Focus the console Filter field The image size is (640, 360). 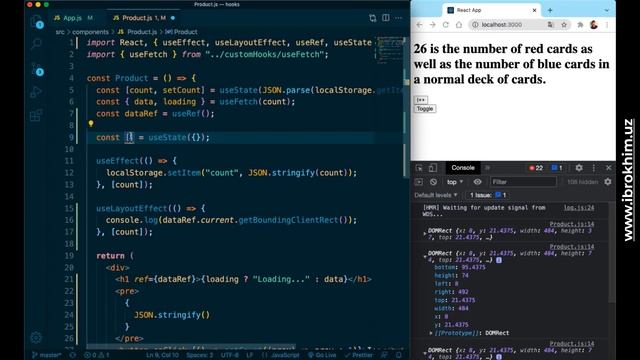[523, 182]
